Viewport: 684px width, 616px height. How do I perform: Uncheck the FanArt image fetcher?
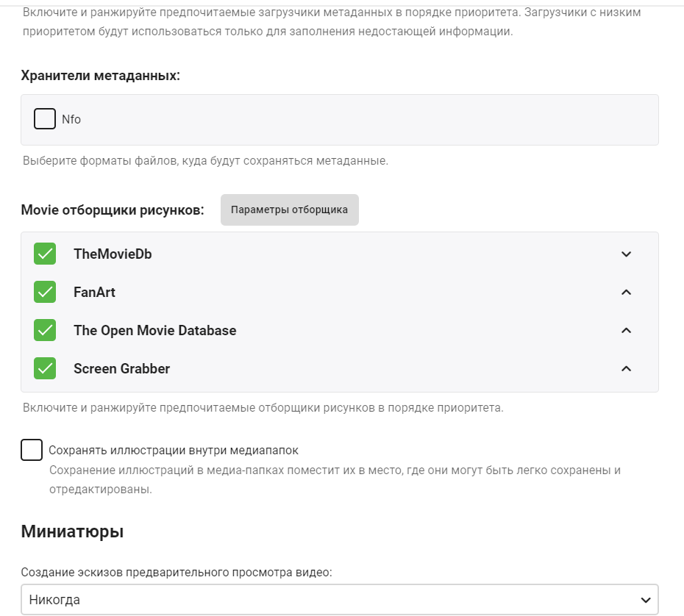click(x=45, y=293)
